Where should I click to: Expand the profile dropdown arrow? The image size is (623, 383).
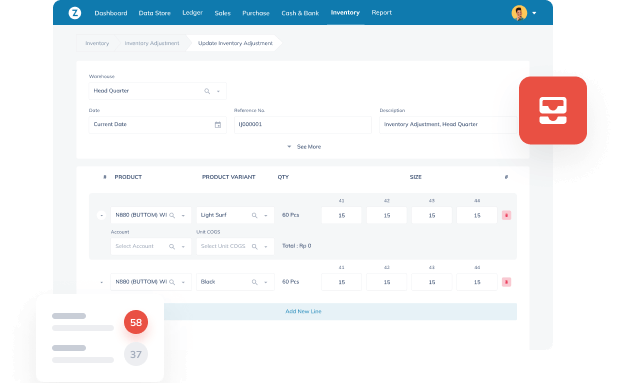click(x=534, y=13)
